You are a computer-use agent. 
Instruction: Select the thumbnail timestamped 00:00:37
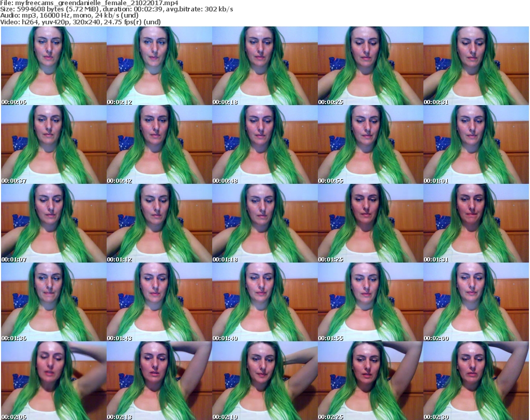click(x=54, y=144)
